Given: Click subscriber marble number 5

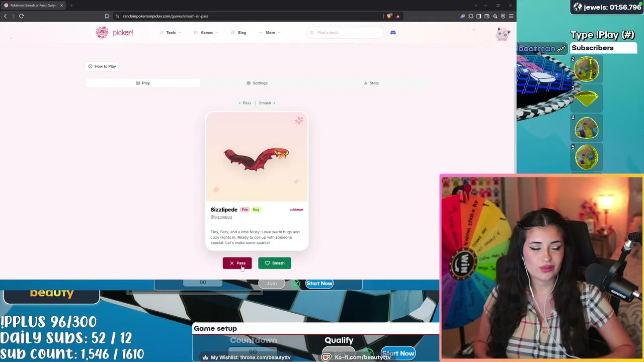Looking at the screenshot, I should coord(587,156).
